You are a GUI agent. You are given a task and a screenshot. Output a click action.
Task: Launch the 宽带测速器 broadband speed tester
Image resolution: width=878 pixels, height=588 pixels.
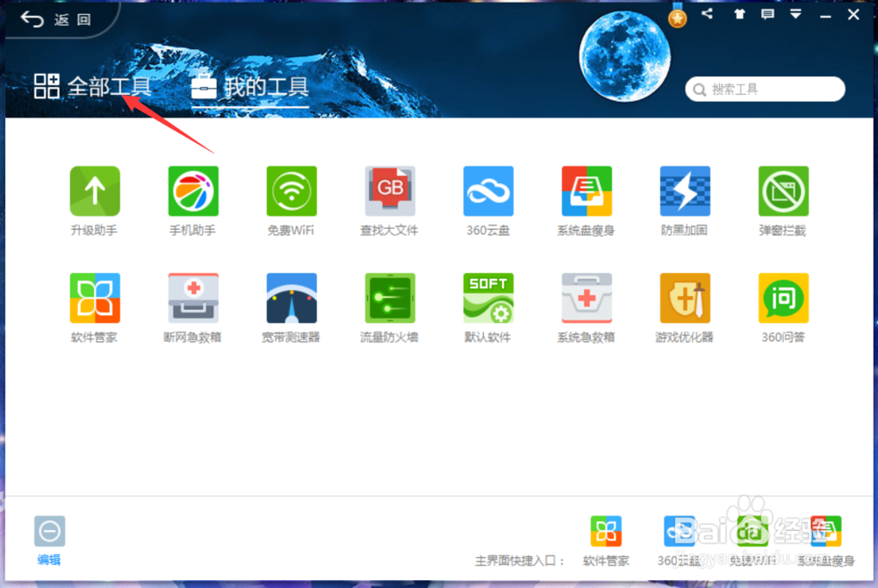click(x=291, y=298)
